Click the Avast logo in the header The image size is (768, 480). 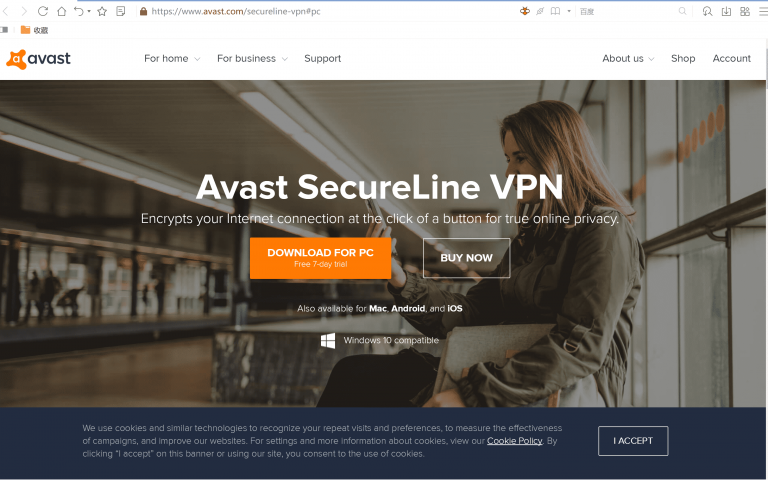coord(38,59)
